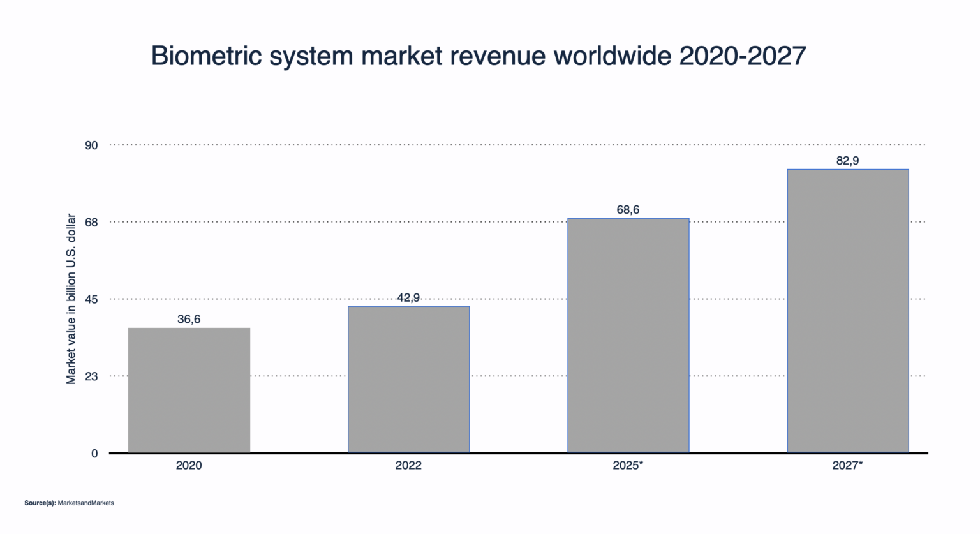This screenshot has height=534, width=980.
Task: Select the gray 2022 bar
Action: tap(408, 380)
